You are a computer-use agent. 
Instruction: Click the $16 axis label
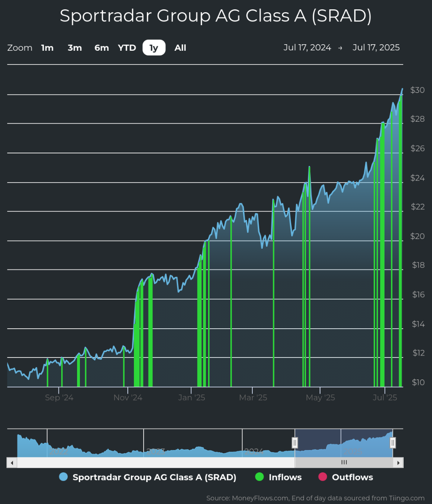[x=418, y=295]
